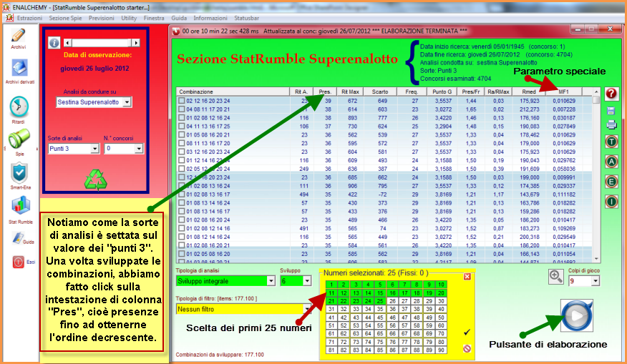
Task: Click the ENALCHEMY app icon in menu bar
Action: pos(9,18)
